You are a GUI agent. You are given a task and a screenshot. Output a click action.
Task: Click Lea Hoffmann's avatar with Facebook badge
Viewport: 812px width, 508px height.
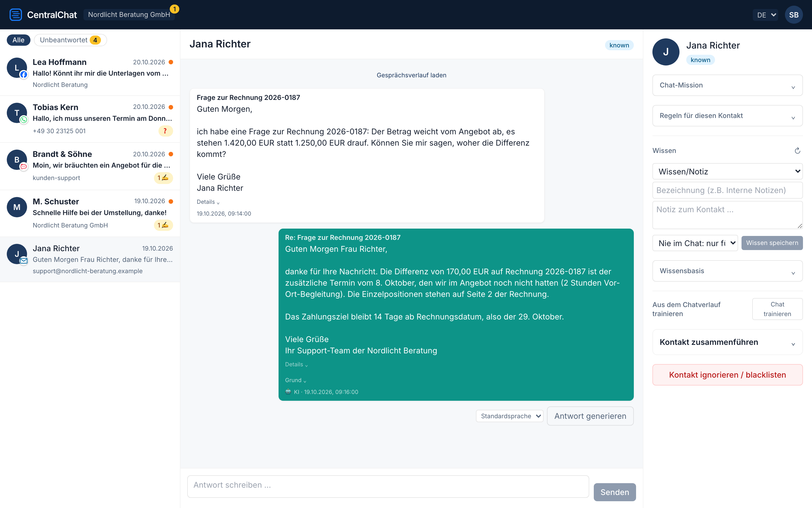click(17, 68)
